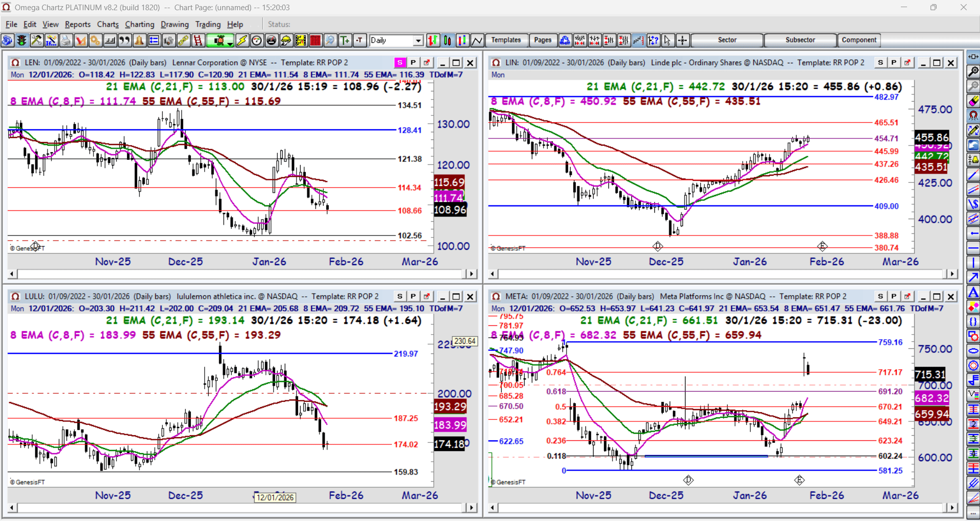Click the D dividend marker on the META chart
Image resolution: width=980 pixels, height=521 pixels.
point(688,480)
